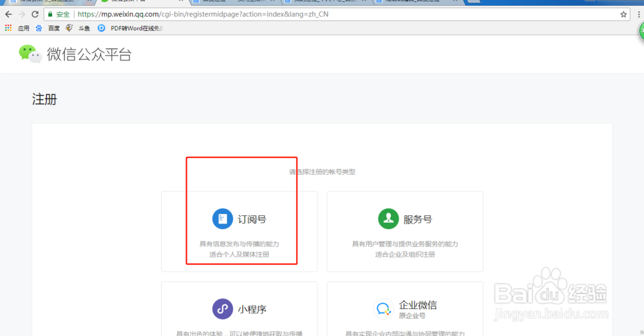Click the 具有信息发布与传播的能力 description
This screenshot has height=336, width=644.
tap(239, 244)
